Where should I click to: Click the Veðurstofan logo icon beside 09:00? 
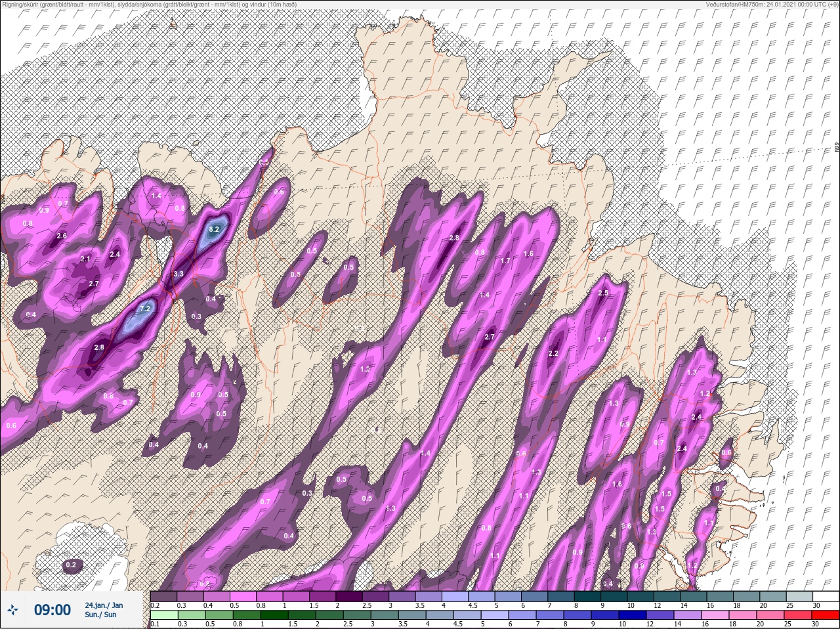(12, 610)
